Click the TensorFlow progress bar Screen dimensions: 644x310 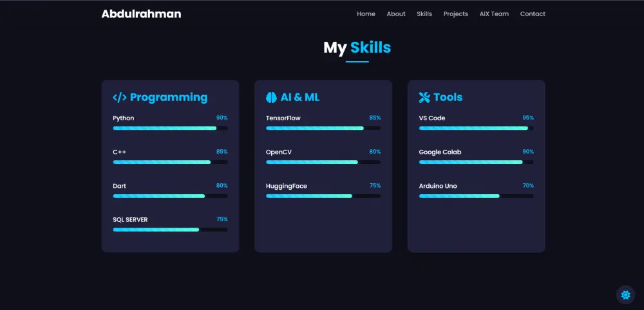(x=323, y=129)
